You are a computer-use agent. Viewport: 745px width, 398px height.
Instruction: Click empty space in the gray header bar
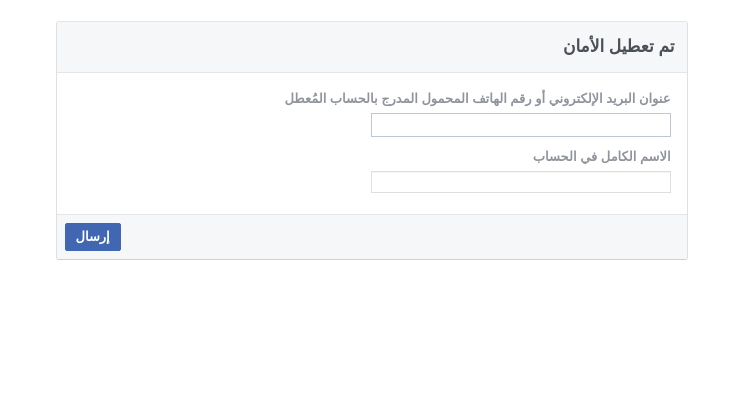(x=285, y=47)
